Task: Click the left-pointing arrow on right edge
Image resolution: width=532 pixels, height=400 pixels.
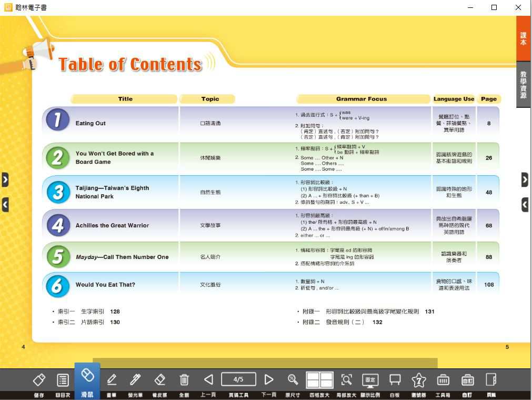Action: [525, 205]
